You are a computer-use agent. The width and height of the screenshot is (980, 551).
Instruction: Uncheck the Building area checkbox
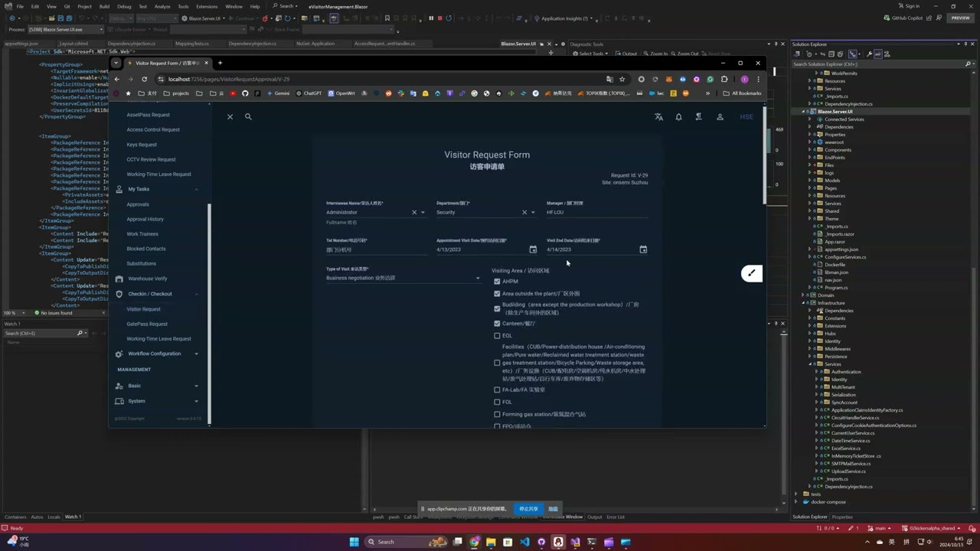(x=497, y=308)
